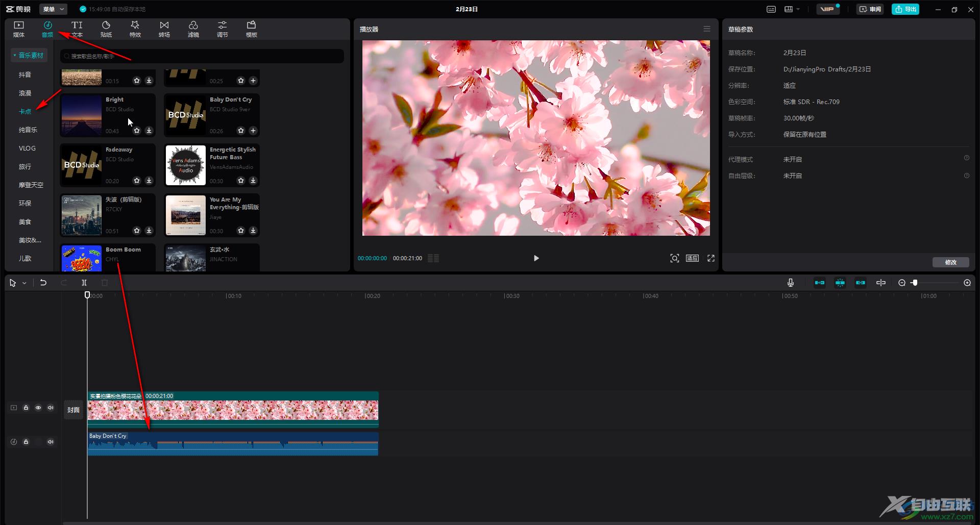980x525 pixels.
Task: Mute the audio track
Action: pyautogui.click(x=51, y=442)
